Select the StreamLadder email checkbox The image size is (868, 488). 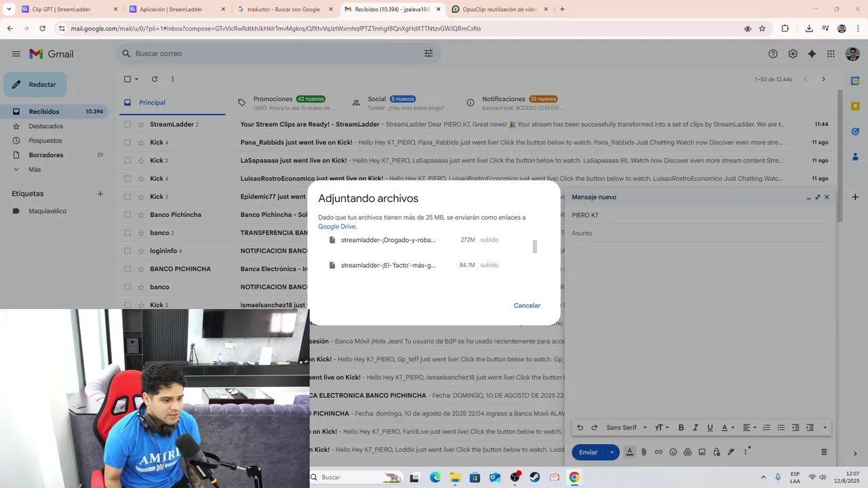coord(127,125)
